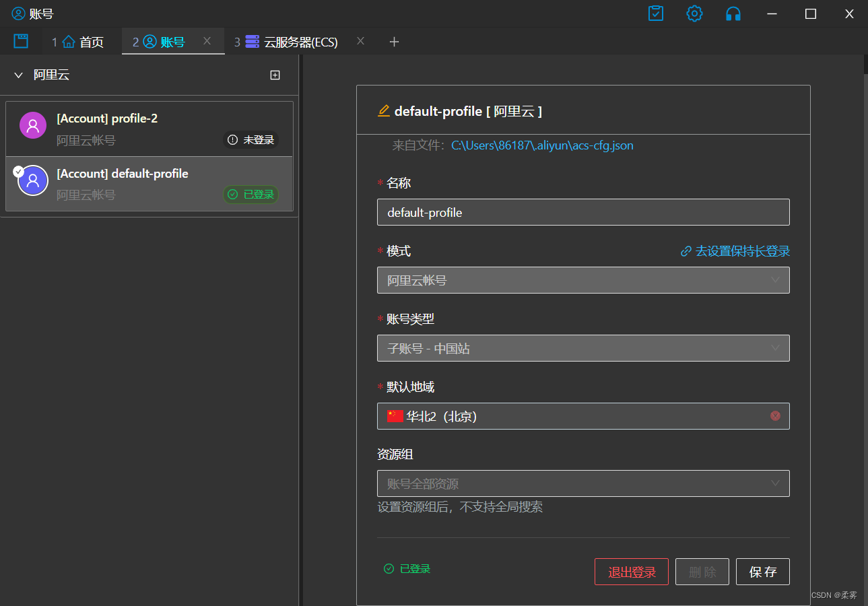Collapse the 阿里云 group chevron
The height and width of the screenshot is (606, 868).
pos(18,75)
